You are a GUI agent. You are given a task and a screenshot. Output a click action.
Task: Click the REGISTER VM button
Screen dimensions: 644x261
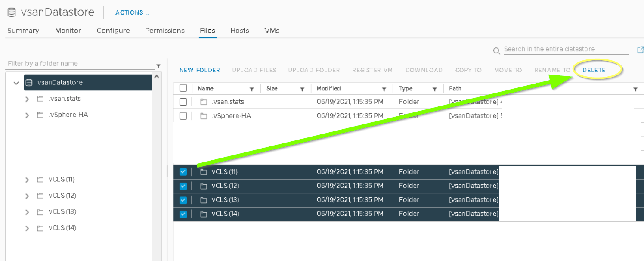tap(372, 70)
